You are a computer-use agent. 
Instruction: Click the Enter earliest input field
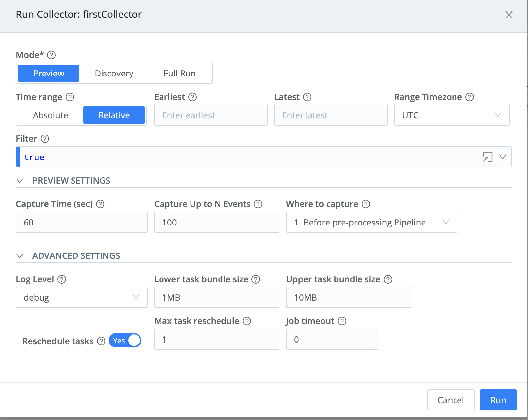click(211, 115)
